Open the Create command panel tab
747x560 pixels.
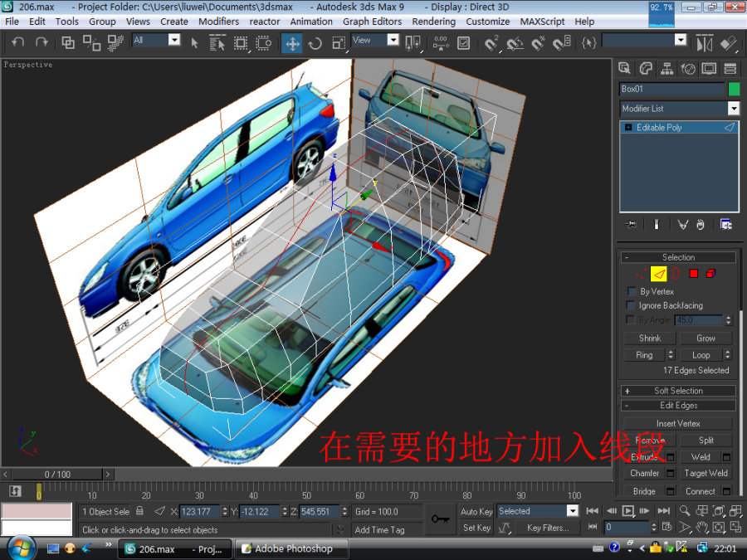pyautogui.click(x=624, y=69)
